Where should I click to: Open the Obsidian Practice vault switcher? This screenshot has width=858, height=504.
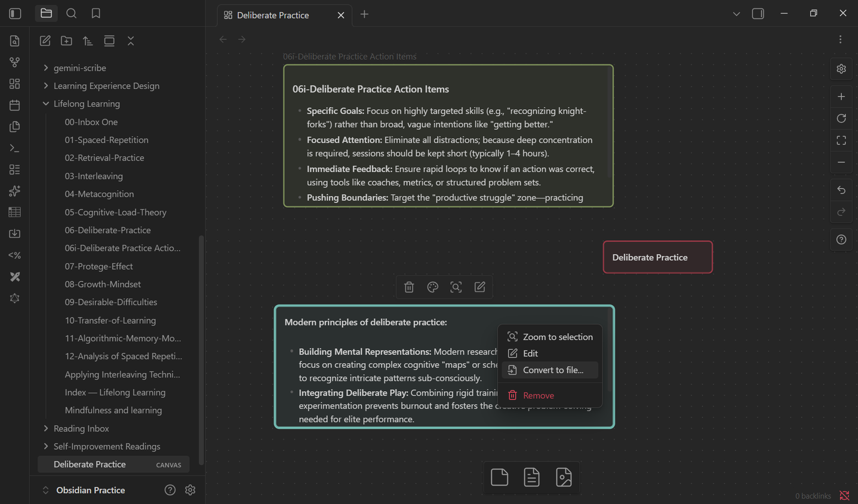click(84, 490)
